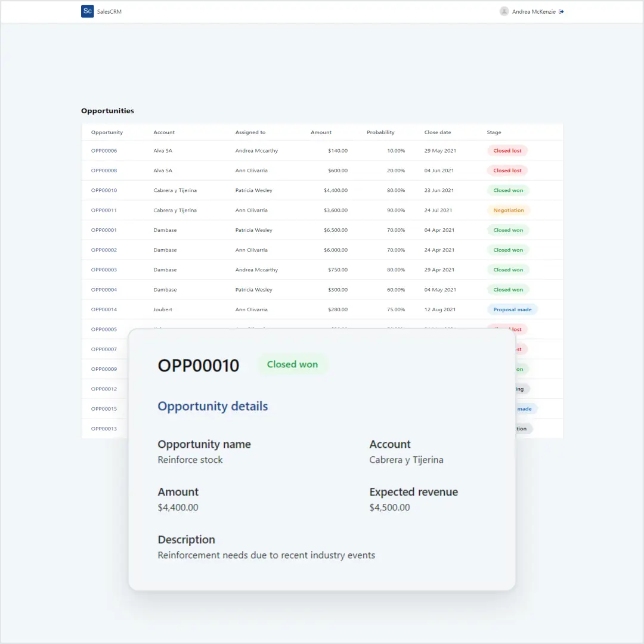
Task: Sort by the Probability column header
Action: point(380,132)
